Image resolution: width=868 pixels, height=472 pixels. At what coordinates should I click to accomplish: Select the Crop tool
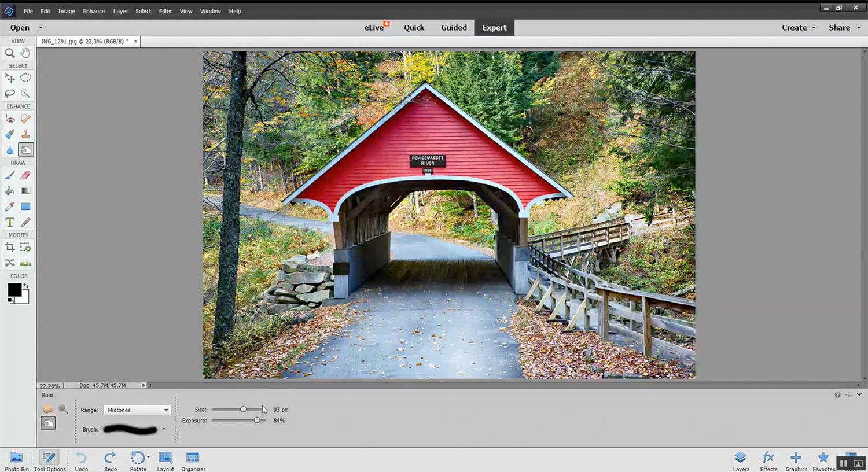pyautogui.click(x=10, y=248)
